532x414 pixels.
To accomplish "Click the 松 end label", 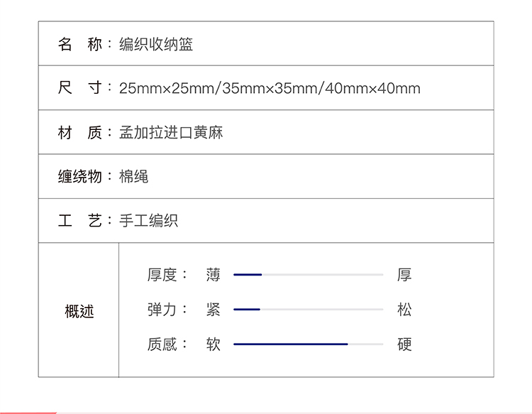I will (404, 310).
